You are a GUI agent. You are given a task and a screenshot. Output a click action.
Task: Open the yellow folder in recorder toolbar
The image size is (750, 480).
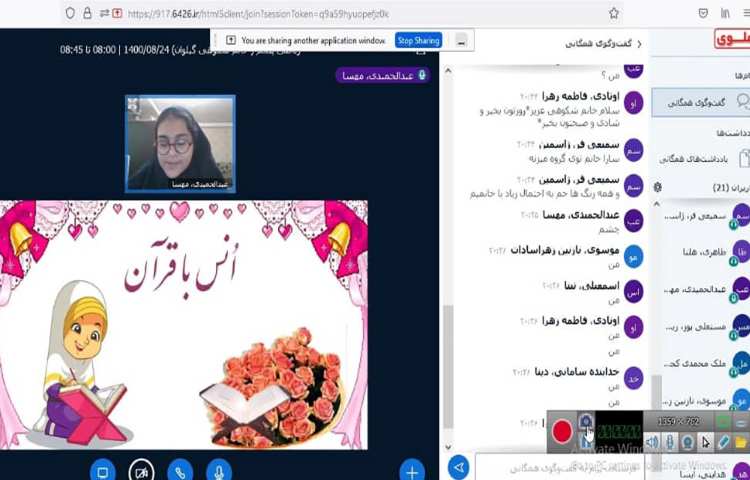coord(741,442)
